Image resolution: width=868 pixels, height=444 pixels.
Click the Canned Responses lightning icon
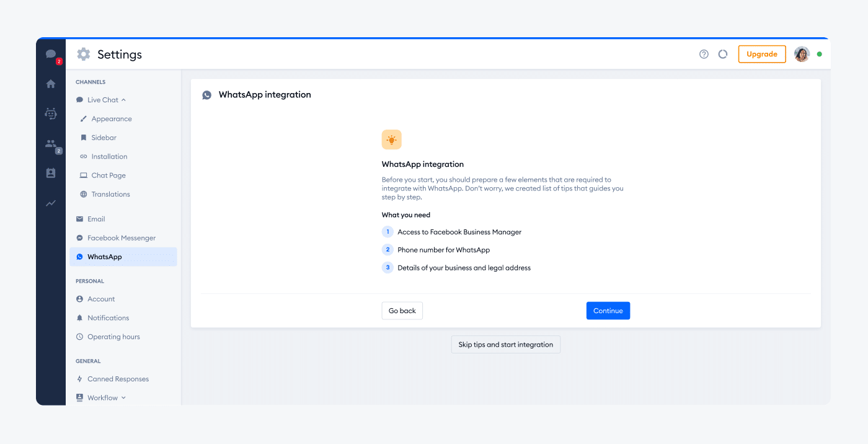(x=79, y=379)
